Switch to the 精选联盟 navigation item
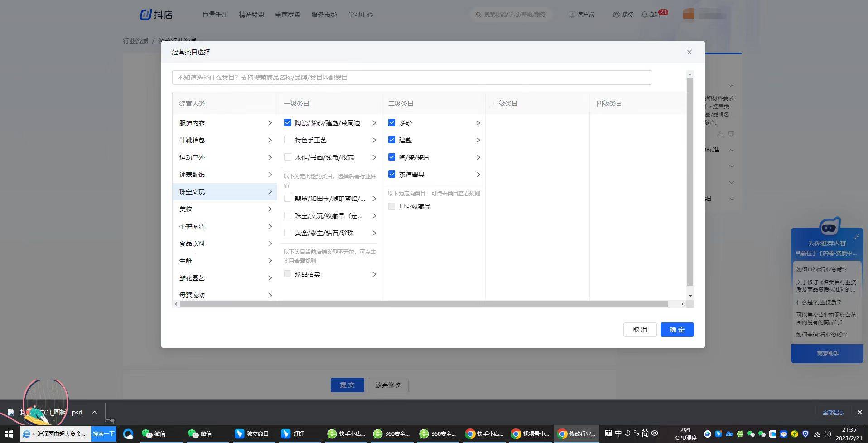Image resolution: width=868 pixels, height=443 pixels. (x=251, y=14)
